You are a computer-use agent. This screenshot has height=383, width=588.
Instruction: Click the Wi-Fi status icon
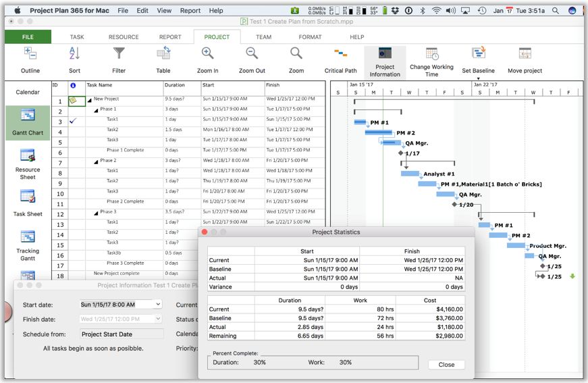point(436,11)
